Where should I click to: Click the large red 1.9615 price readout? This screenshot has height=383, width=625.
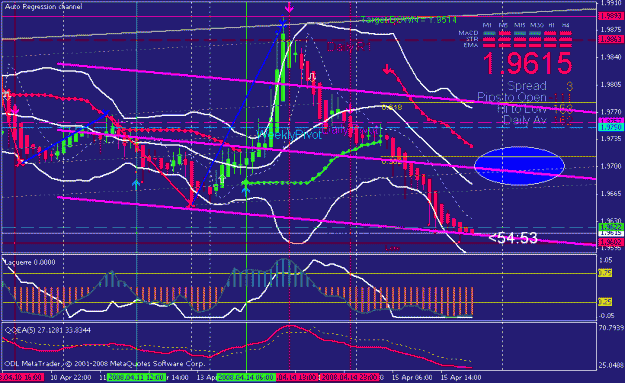[x=527, y=63]
